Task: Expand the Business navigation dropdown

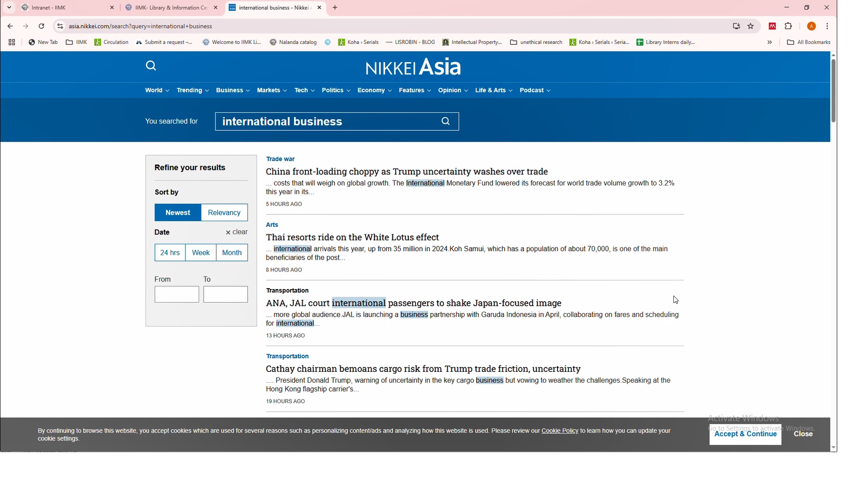Action: 233,91
